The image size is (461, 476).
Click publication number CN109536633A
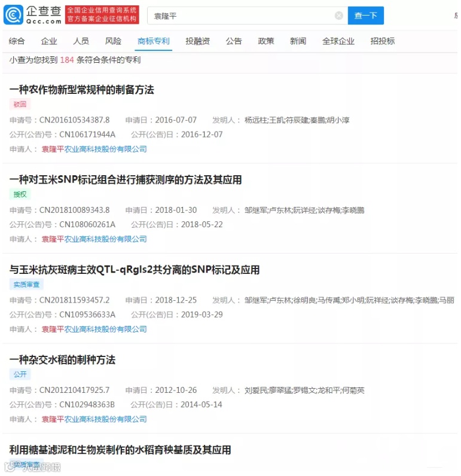87,315
